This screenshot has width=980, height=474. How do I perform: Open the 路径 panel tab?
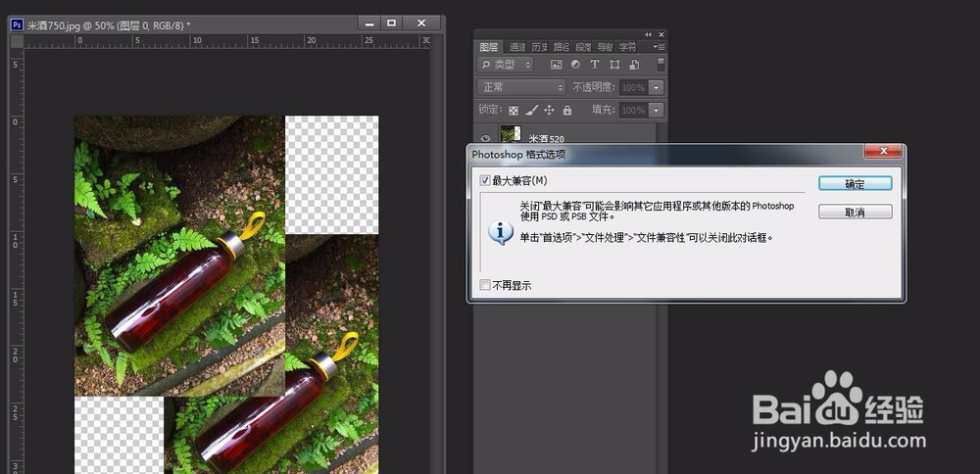point(561,47)
